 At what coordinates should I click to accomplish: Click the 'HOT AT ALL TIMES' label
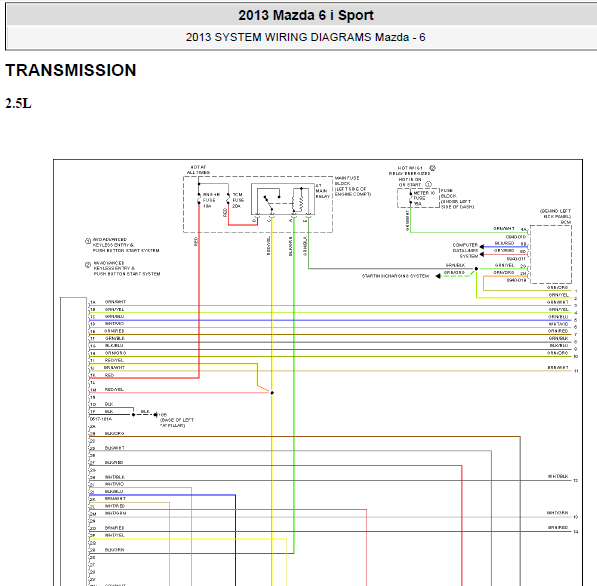(198, 170)
